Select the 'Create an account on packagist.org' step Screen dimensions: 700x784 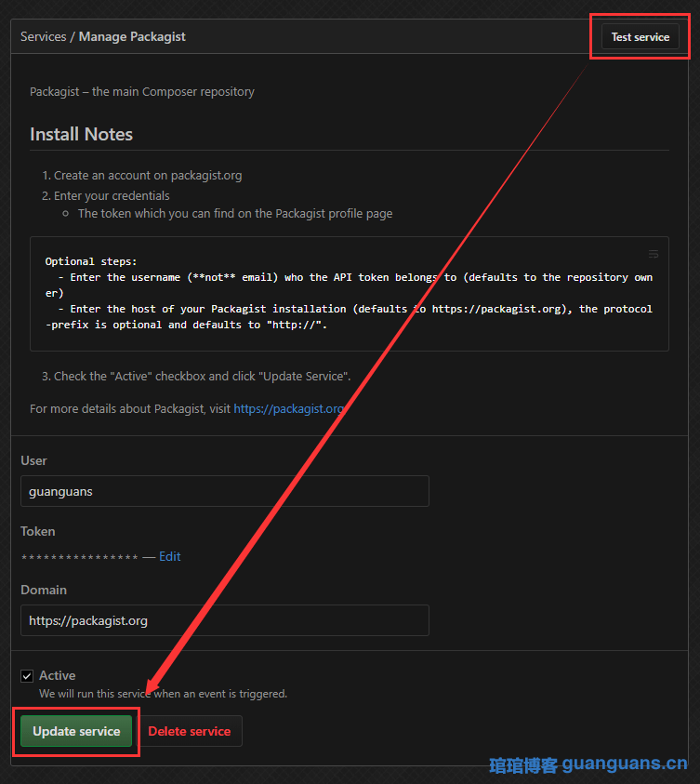click(x=148, y=176)
